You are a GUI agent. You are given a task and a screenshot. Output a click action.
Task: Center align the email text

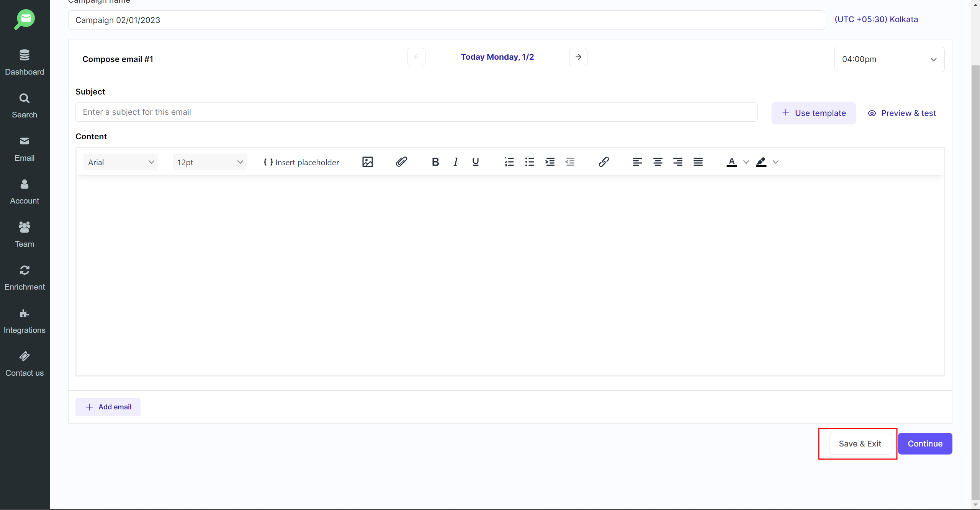coord(658,162)
